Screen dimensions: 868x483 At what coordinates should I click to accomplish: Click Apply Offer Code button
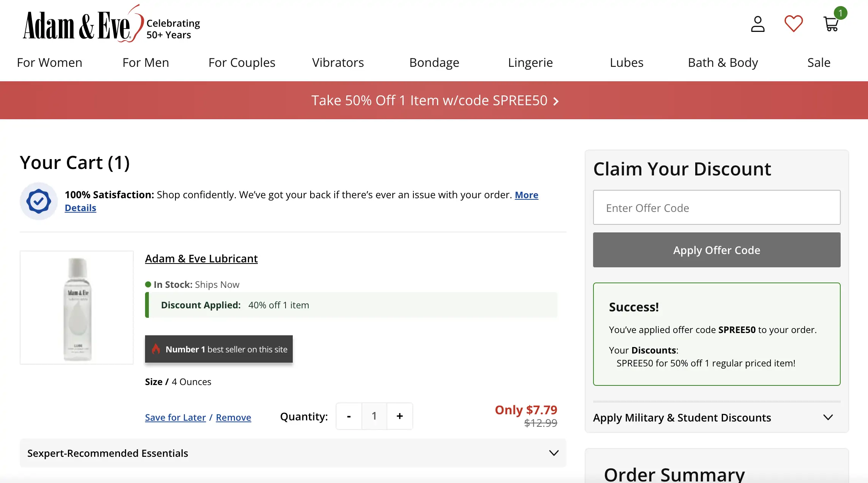tap(716, 250)
